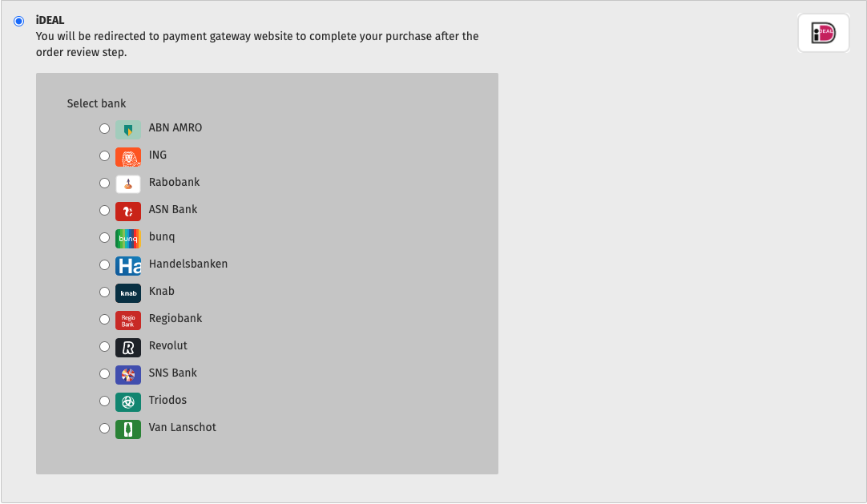Click the colorful bunq logo icon
The width and height of the screenshot is (867, 504).
[128, 237]
